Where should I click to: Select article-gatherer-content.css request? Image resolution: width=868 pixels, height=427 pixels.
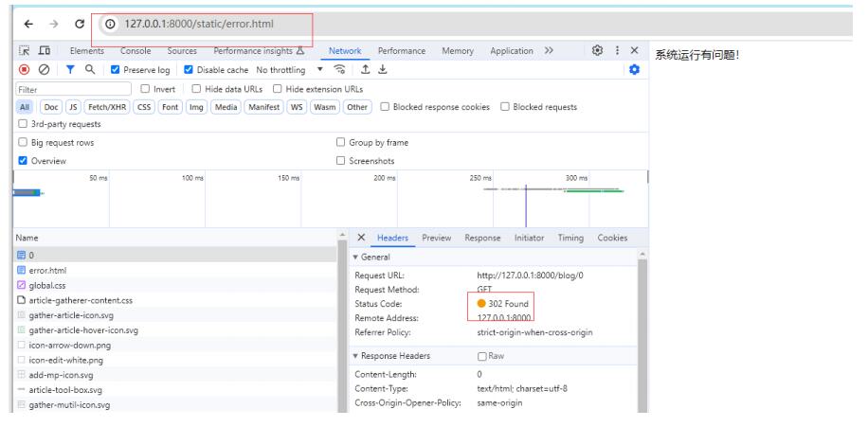point(175,300)
